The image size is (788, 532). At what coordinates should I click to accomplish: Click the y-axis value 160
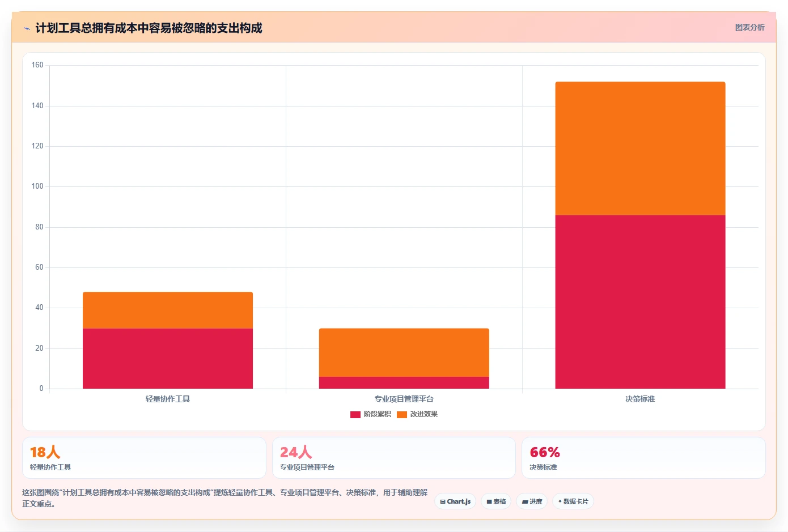tap(37, 65)
